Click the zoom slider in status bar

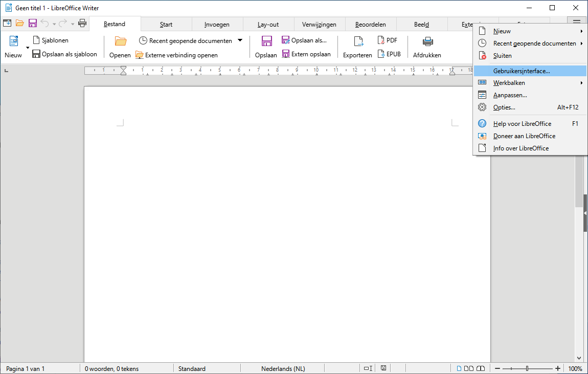(527, 368)
